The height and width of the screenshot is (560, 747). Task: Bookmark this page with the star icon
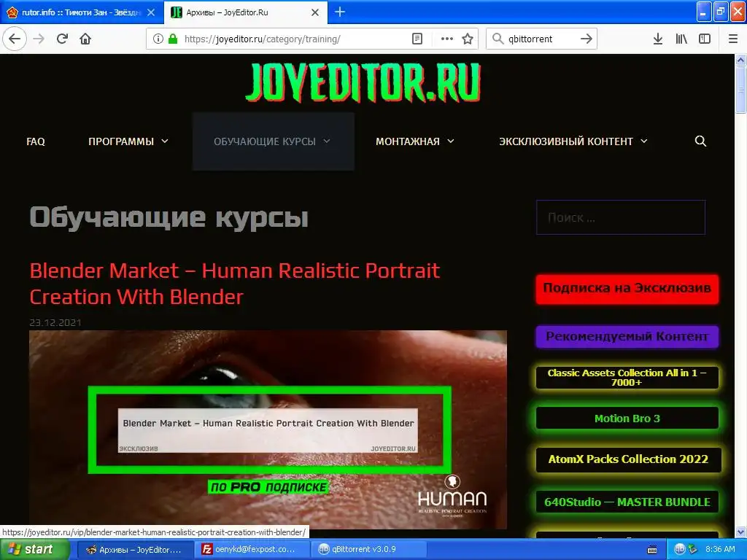point(468,39)
